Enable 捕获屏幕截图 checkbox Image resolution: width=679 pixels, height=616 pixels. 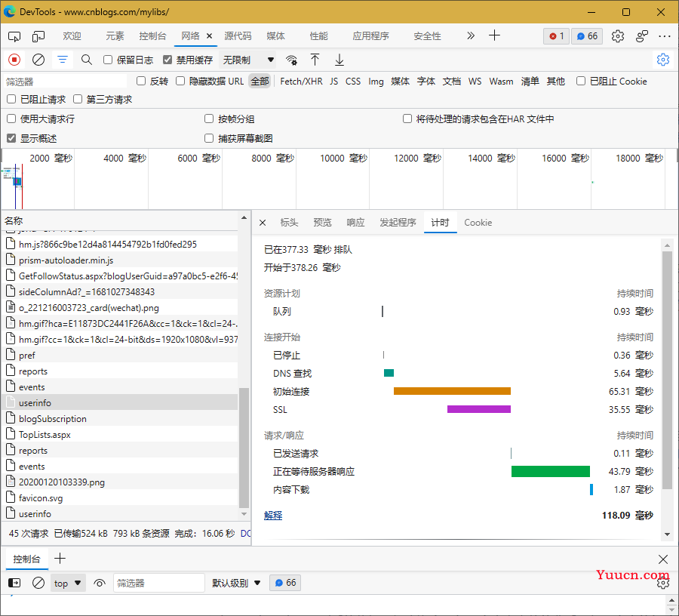coord(209,138)
